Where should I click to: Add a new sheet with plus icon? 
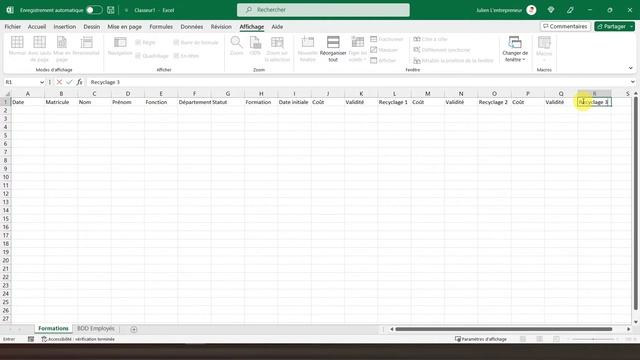point(134,329)
